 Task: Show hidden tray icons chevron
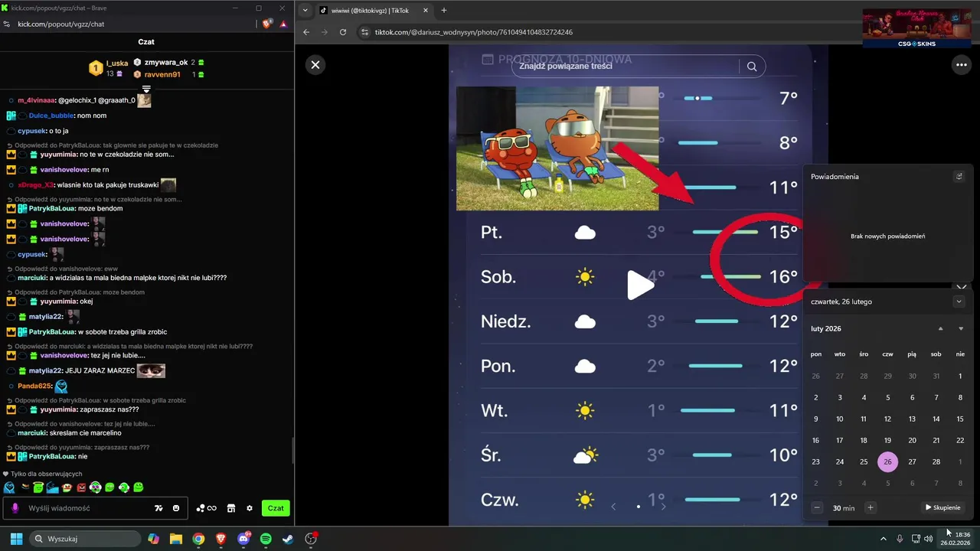883,539
